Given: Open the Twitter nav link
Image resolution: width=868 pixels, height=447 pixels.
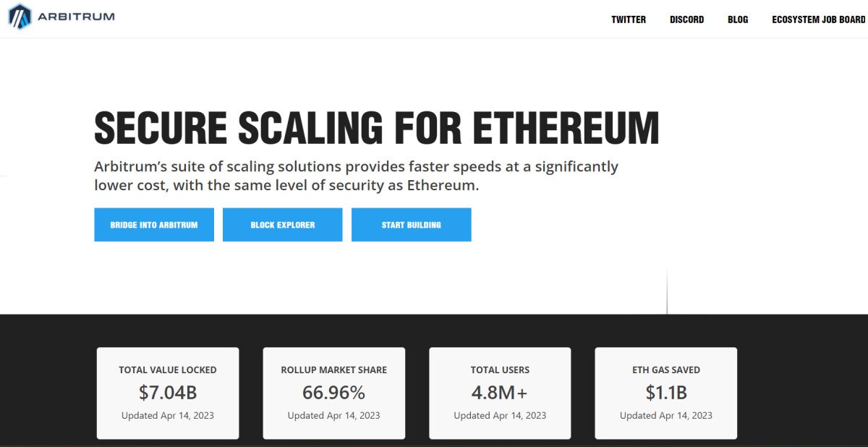Looking at the screenshot, I should click(629, 20).
